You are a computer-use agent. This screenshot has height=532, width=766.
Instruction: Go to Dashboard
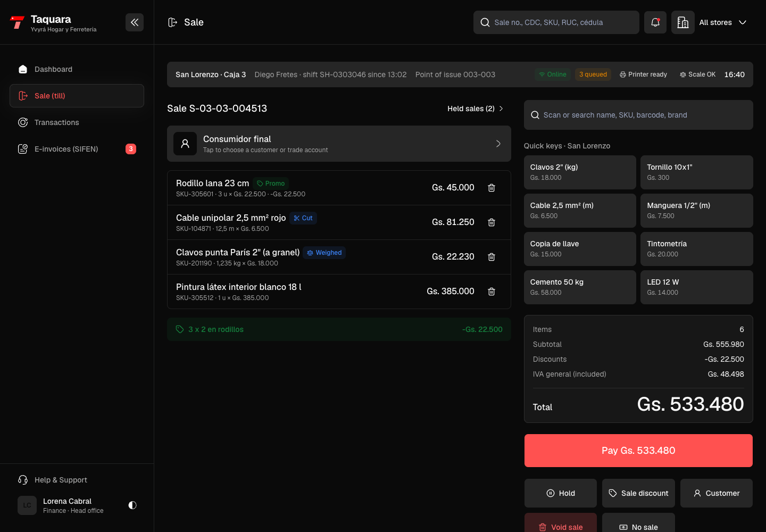[77, 69]
